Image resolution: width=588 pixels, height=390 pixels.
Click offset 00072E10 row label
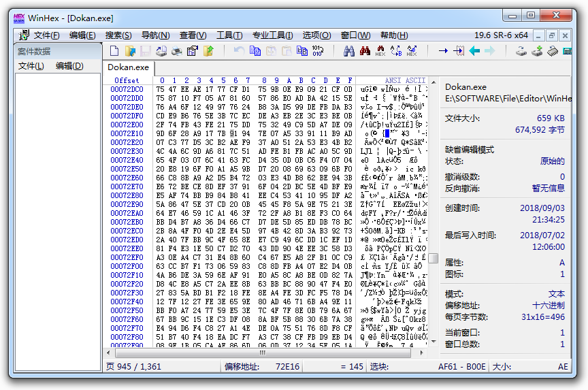click(x=127, y=133)
